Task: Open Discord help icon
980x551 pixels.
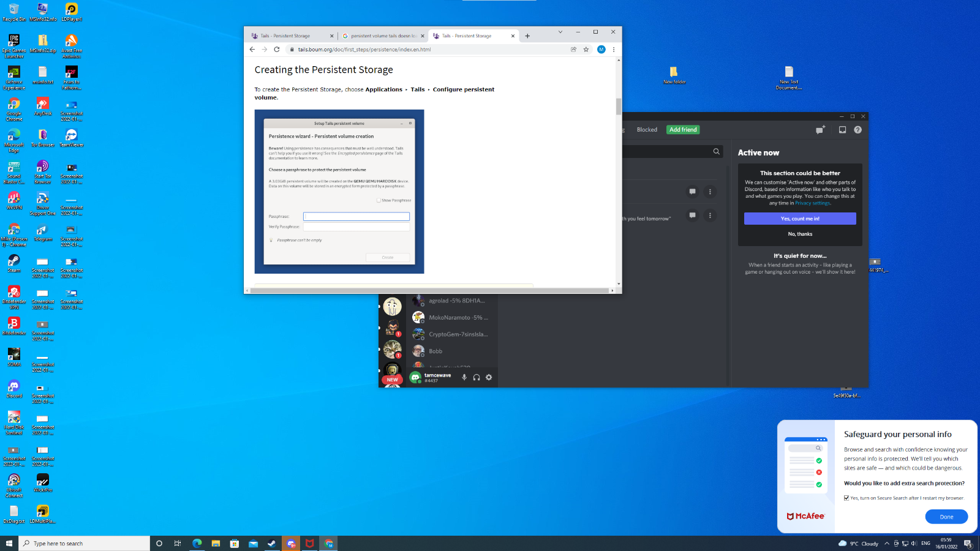Action: coord(858,130)
